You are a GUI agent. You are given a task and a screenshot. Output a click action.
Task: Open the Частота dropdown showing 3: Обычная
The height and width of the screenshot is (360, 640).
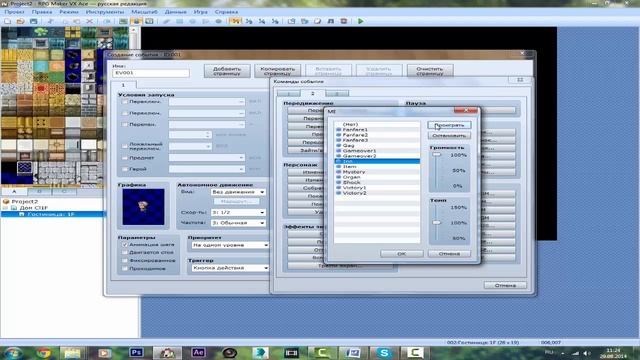click(238, 223)
